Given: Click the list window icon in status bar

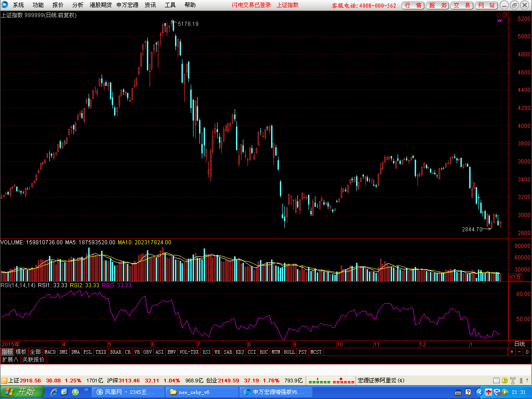Looking at the screenshot, I should [x=496, y=381].
